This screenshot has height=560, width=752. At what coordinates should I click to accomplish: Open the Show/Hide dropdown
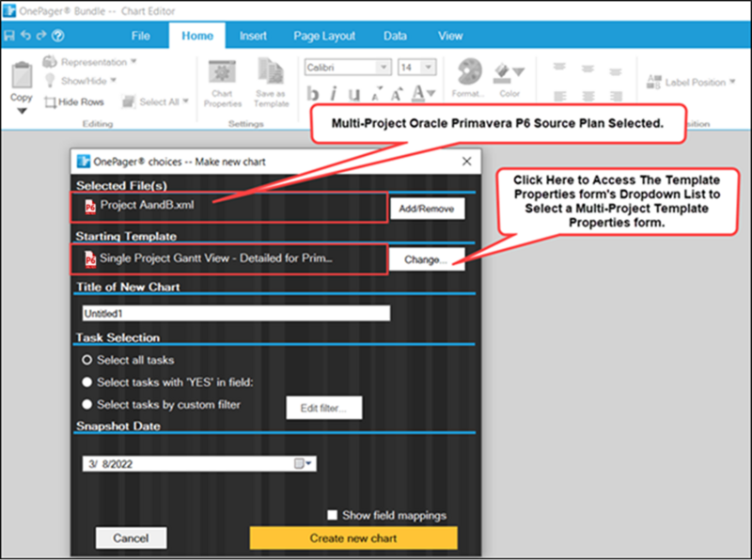80,81
